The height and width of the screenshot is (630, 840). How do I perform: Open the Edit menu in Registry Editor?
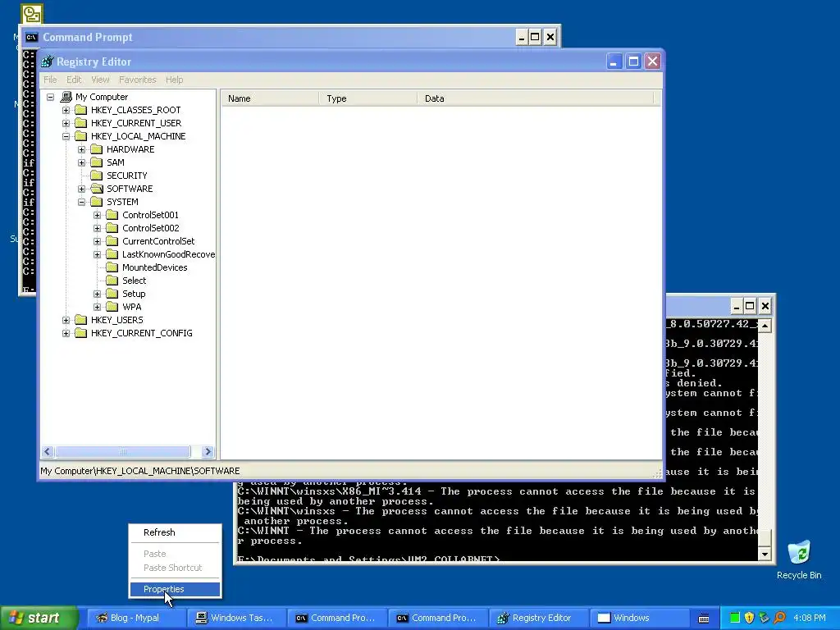click(74, 80)
